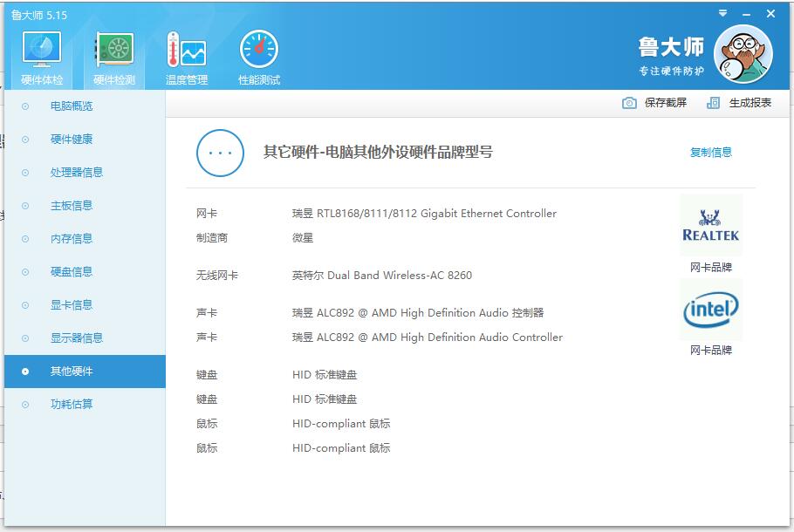Click the 保存截屏 button label
The height and width of the screenshot is (532, 794).
666,103
